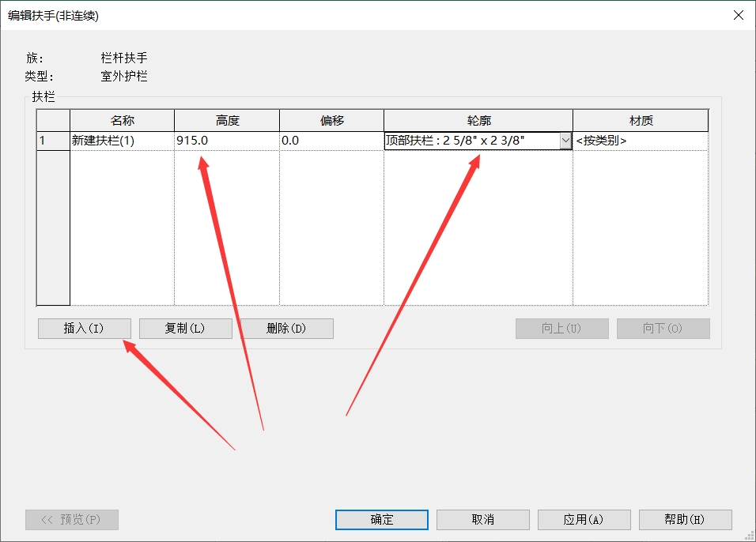
Task: Move the rail down with 向下(O)
Action: (663, 329)
